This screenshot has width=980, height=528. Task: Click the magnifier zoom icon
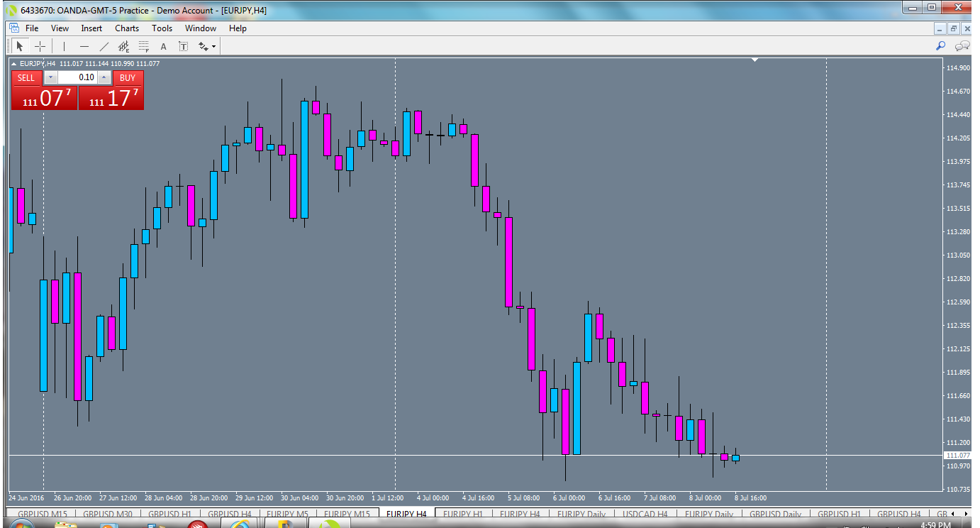(940, 46)
